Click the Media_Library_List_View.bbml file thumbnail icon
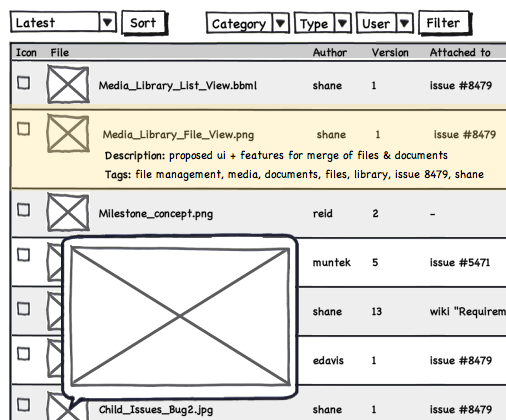 point(68,84)
